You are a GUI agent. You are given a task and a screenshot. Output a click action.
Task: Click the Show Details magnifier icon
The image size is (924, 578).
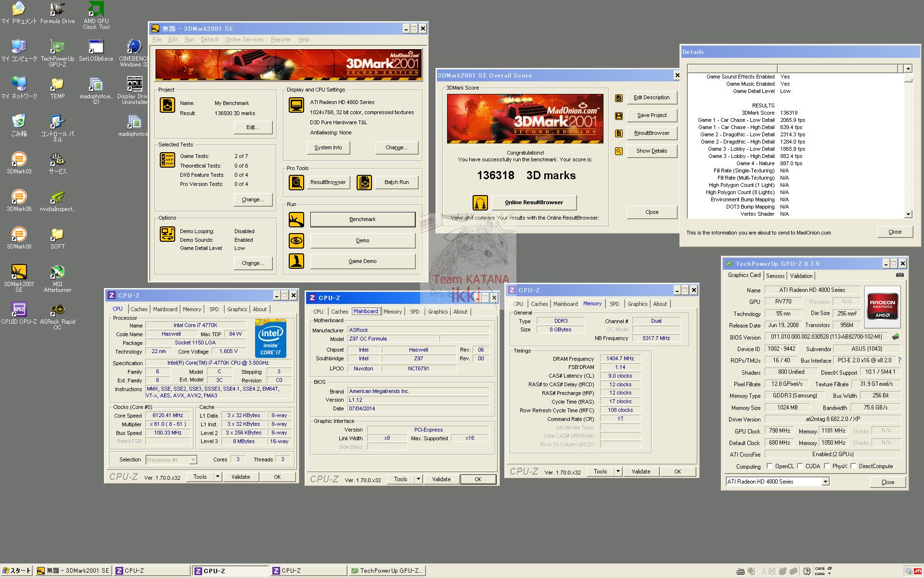click(619, 151)
